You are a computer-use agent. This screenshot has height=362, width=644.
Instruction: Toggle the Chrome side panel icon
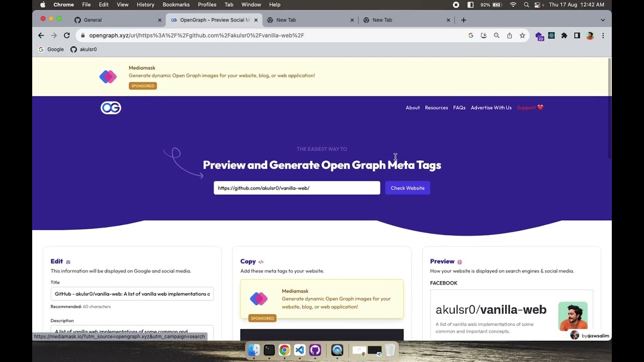tap(577, 35)
